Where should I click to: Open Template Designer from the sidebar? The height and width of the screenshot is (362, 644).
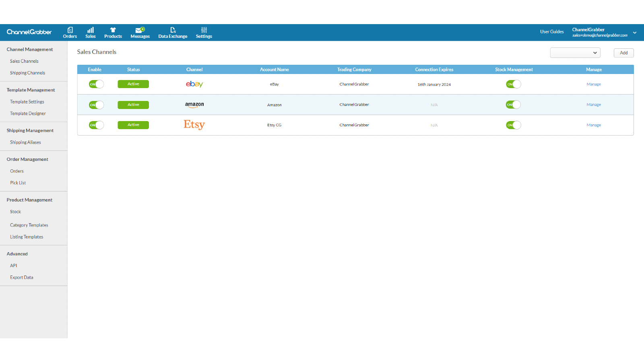28,113
